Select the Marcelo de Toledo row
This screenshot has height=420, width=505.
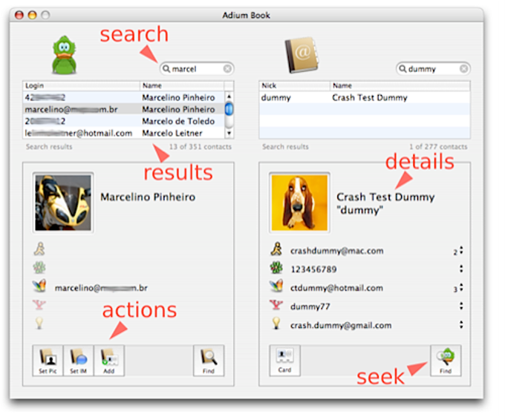tap(124, 121)
